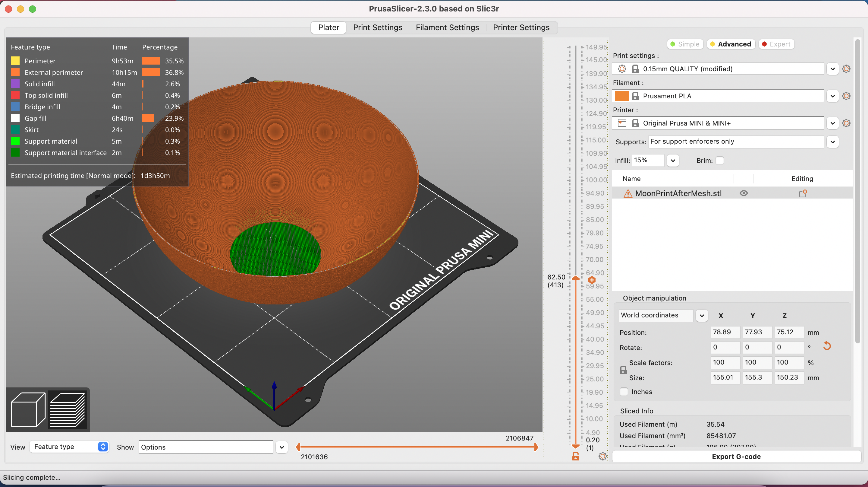Click the filament settings gear icon
The height and width of the screenshot is (487, 868).
[847, 95]
